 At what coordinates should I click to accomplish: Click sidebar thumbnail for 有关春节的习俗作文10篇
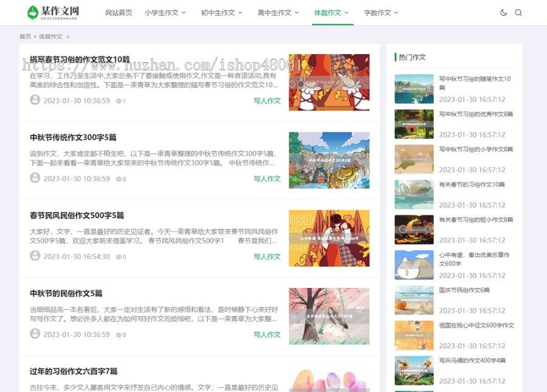tap(414, 194)
